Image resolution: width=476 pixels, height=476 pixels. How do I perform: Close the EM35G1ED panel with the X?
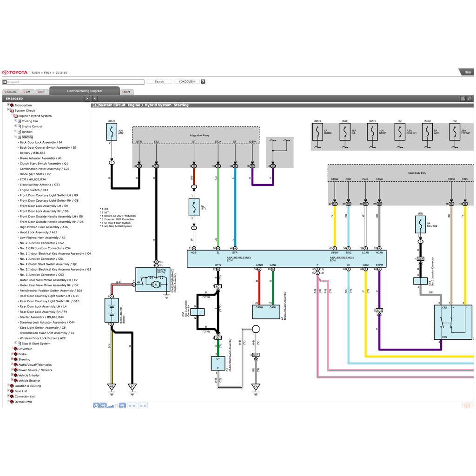pyautogui.click(x=87, y=99)
